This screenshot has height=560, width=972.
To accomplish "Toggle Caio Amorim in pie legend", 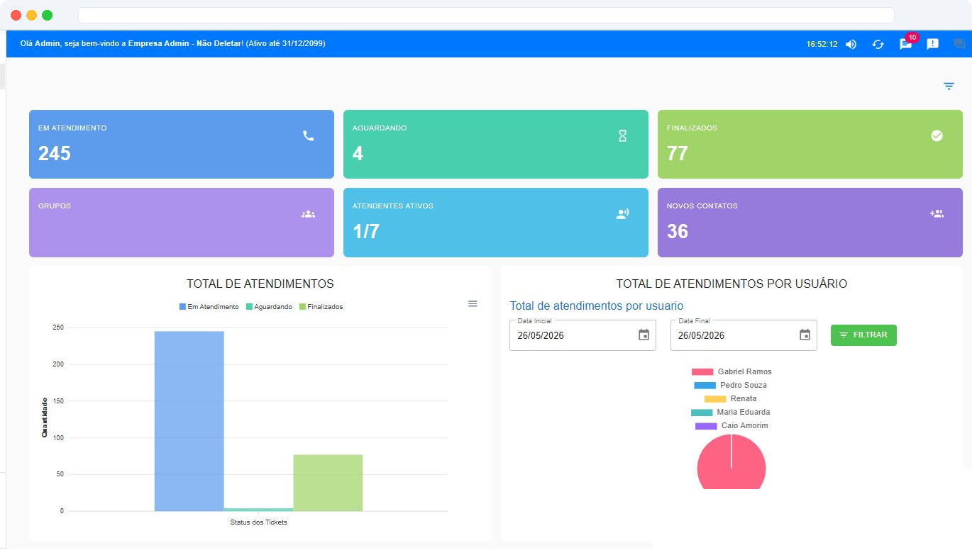I will [731, 425].
